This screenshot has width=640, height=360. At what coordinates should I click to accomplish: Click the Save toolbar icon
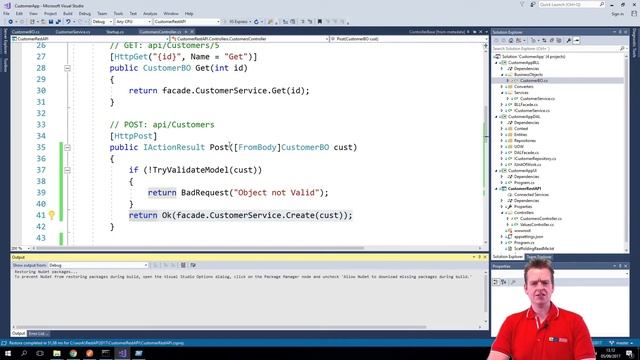(51, 22)
